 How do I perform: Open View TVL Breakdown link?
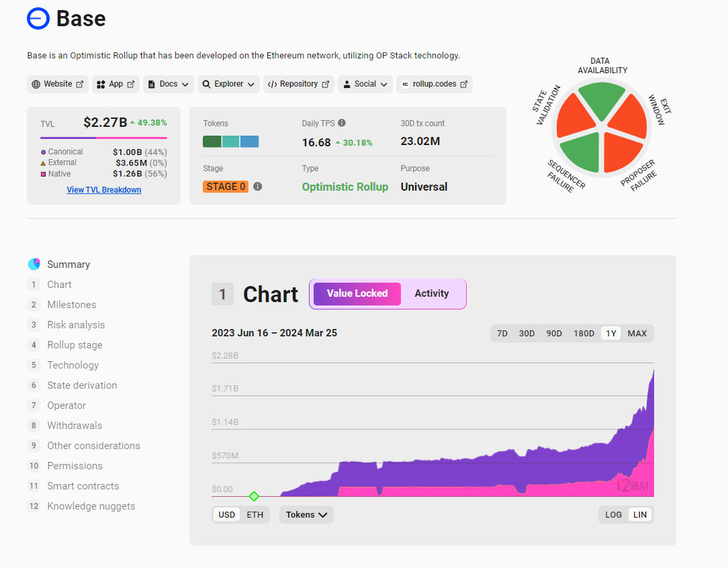click(104, 190)
